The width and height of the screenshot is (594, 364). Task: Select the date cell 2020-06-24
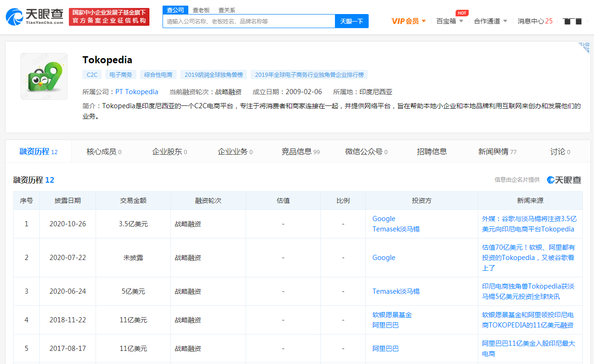click(x=68, y=291)
